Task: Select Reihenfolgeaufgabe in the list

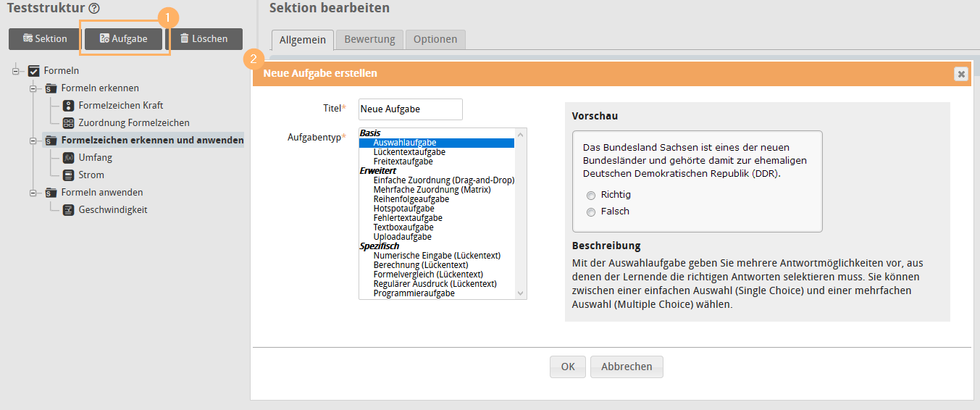Action: pos(436,199)
